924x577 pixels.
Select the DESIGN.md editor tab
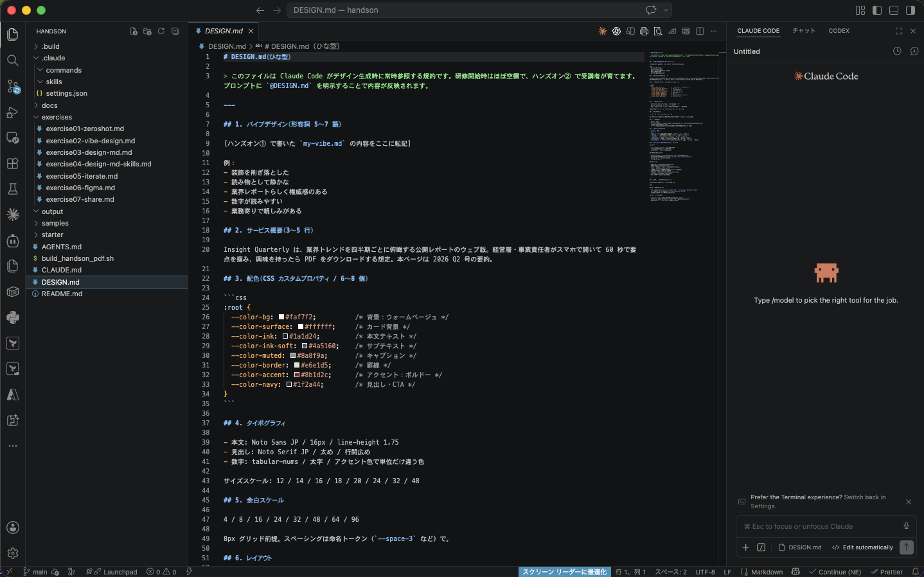coord(224,31)
